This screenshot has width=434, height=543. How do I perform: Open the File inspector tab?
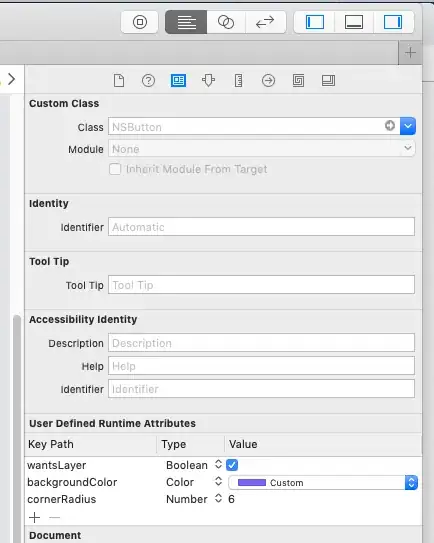[119, 81]
